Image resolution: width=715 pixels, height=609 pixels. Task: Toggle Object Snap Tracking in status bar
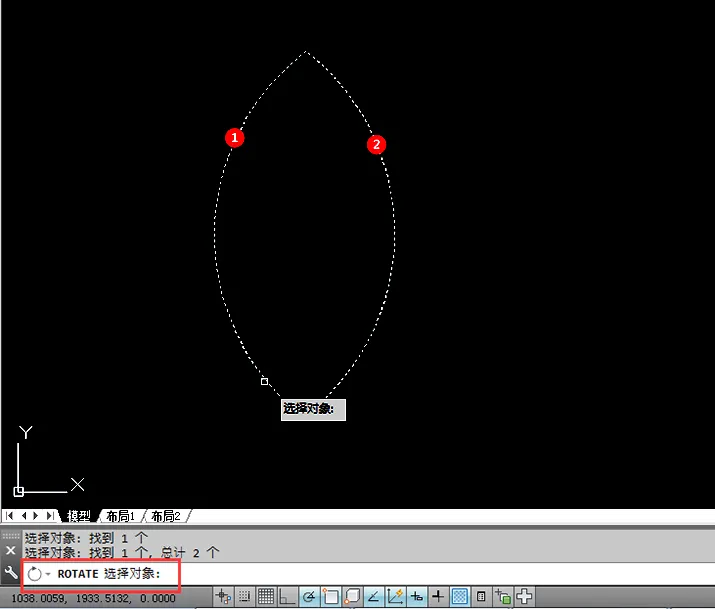tap(373, 596)
